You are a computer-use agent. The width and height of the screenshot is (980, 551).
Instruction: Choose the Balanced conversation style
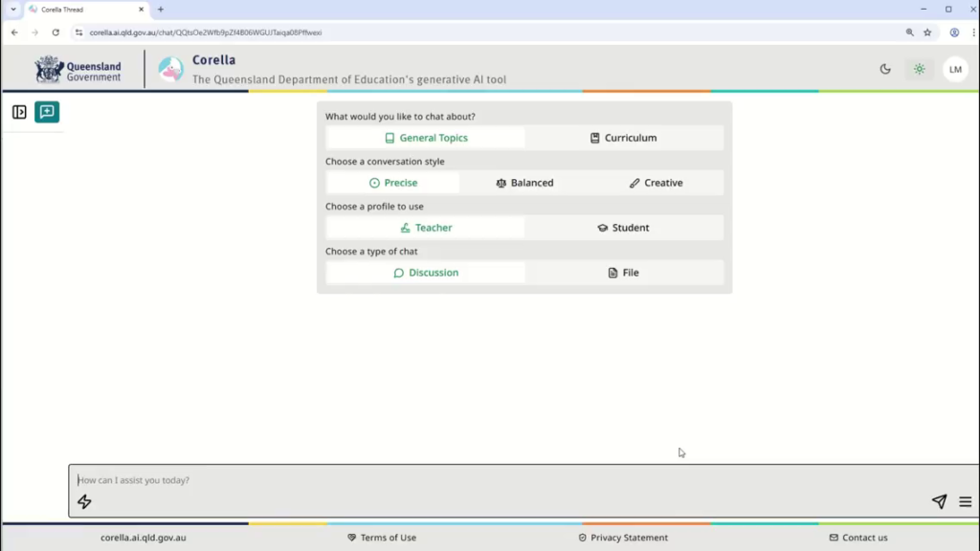(524, 183)
